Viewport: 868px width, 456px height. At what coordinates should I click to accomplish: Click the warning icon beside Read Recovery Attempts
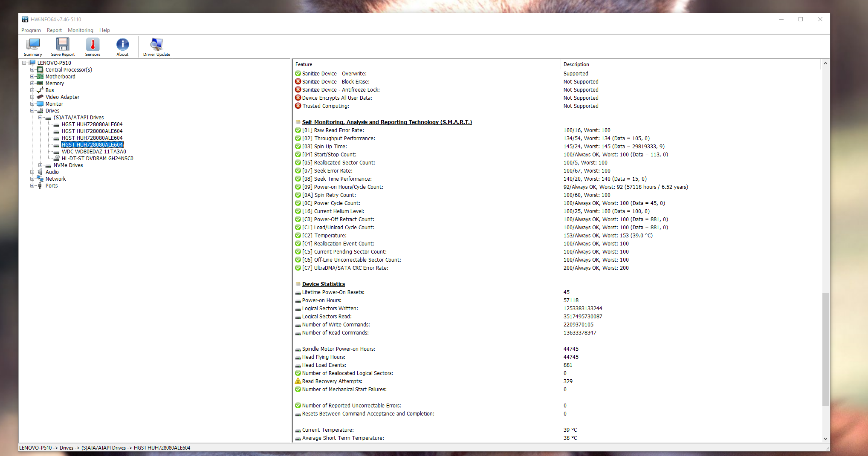tap(298, 381)
